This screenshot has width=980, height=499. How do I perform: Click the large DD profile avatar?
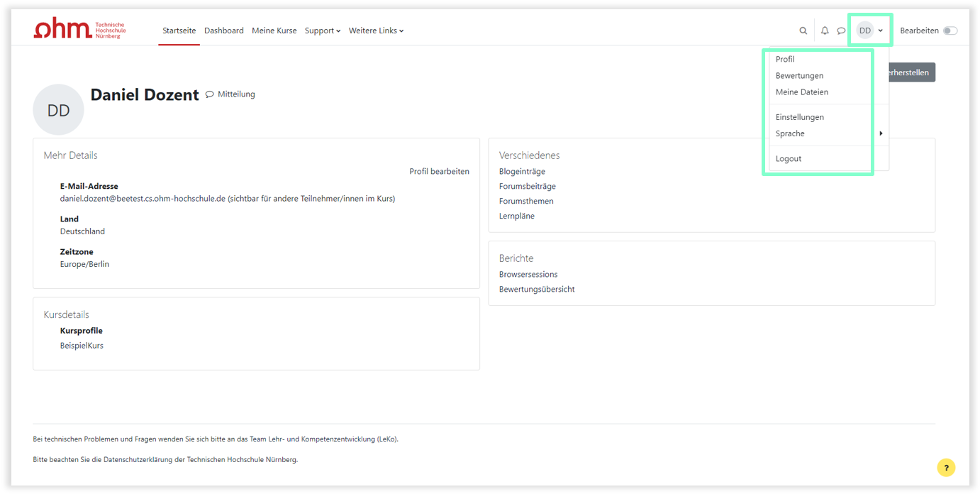58,110
